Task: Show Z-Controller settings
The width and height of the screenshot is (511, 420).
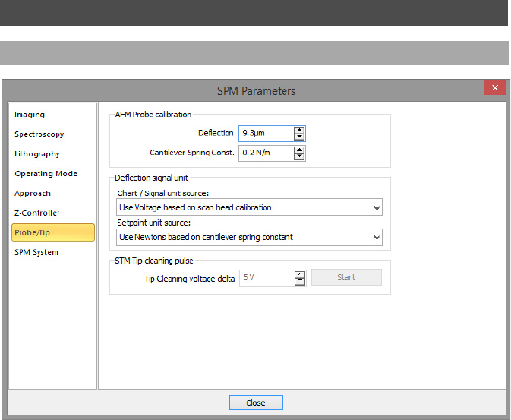Action: pyautogui.click(x=36, y=213)
